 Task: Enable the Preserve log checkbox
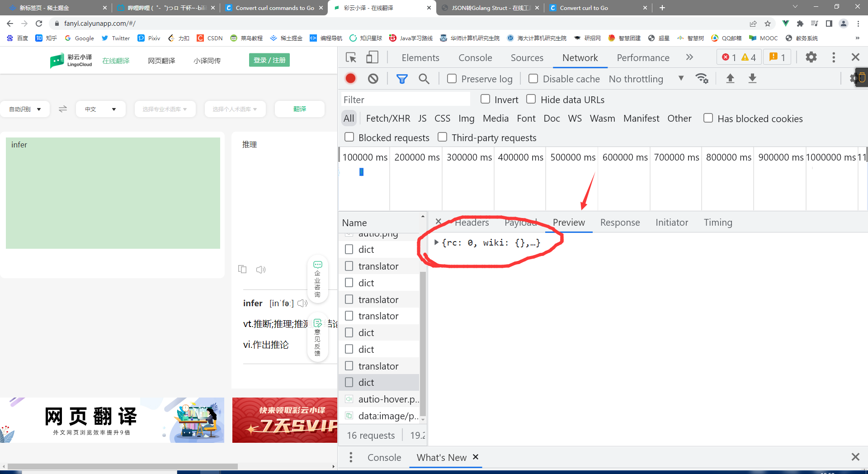[452, 78]
